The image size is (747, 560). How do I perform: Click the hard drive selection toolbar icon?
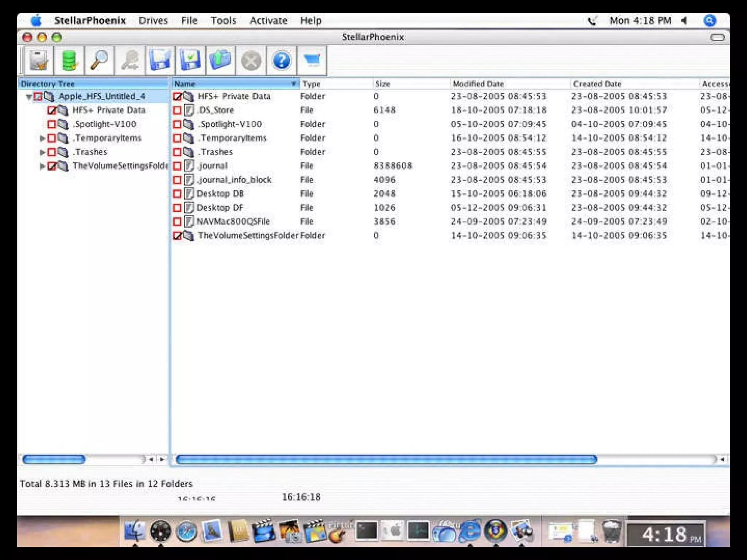pos(39,61)
